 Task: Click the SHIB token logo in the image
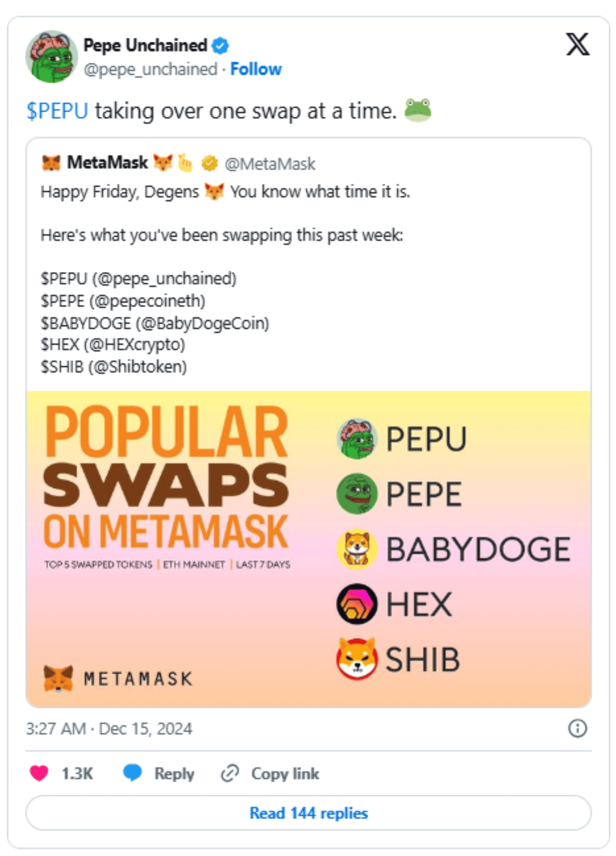[x=357, y=659]
